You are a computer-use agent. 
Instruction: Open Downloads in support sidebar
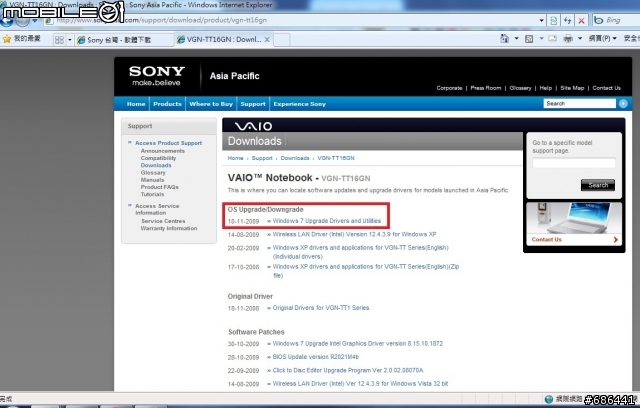tap(156, 165)
